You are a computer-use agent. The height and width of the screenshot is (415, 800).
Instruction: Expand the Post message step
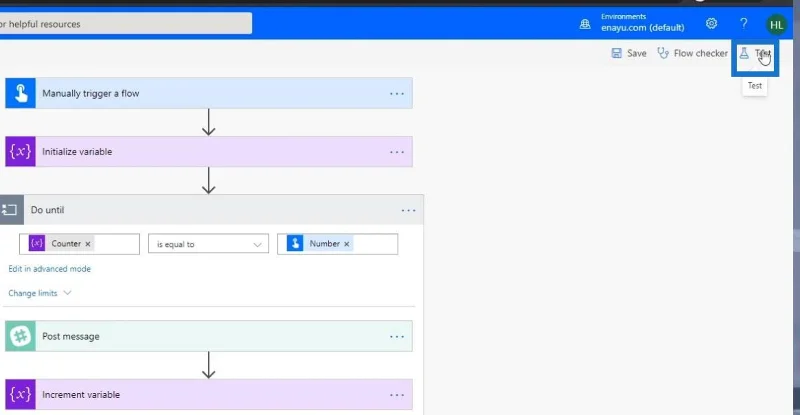pyautogui.click(x=209, y=336)
